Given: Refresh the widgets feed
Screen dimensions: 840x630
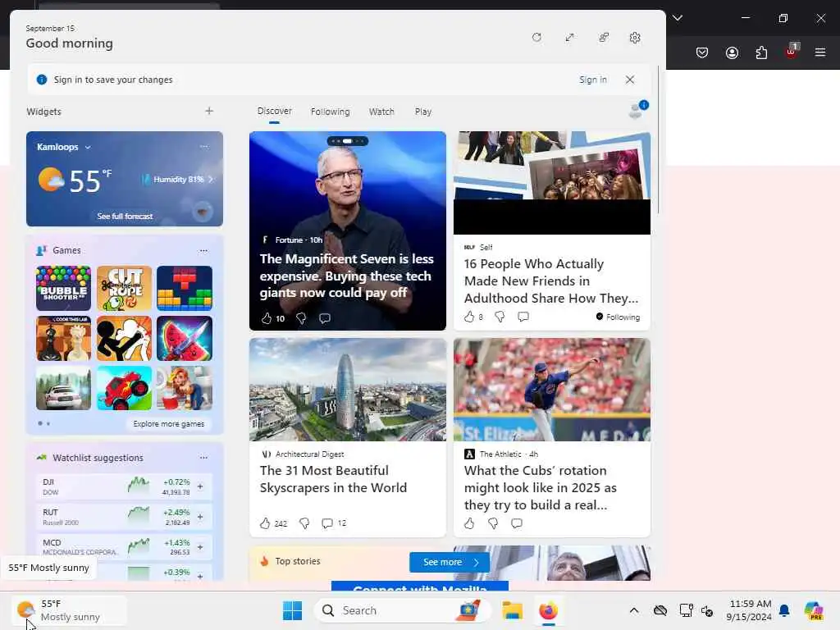Looking at the screenshot, I should (x=536, y=38).
